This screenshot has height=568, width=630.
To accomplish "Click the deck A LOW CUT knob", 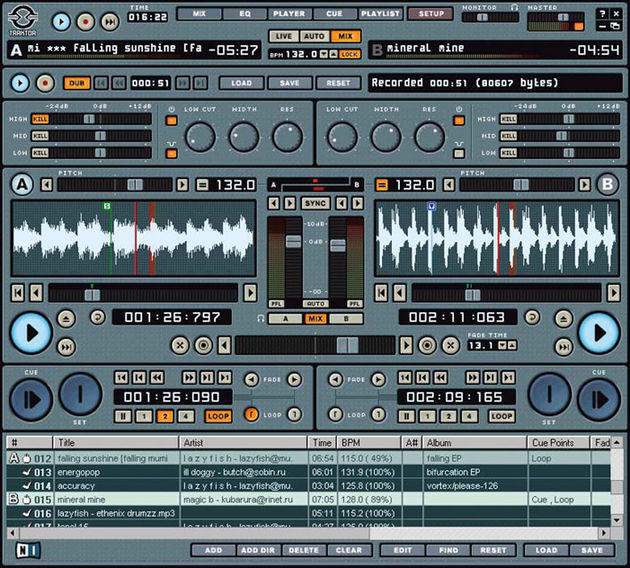I will point(200,137).
